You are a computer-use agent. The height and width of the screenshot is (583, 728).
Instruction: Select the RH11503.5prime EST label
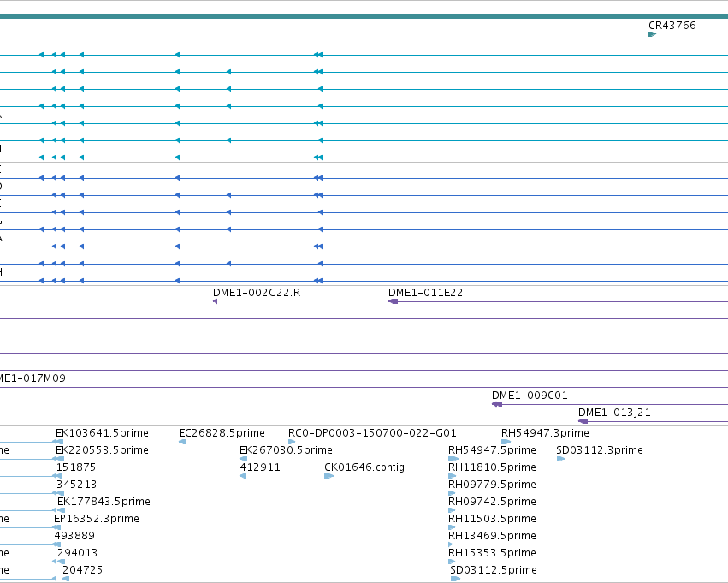(x=492, y=519)
